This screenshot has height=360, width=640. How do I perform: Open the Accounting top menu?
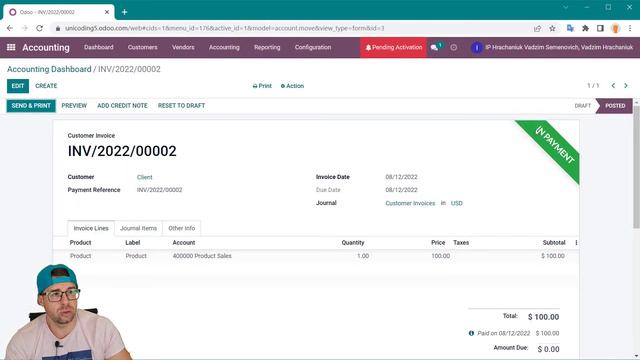click(x=224, y=47)
